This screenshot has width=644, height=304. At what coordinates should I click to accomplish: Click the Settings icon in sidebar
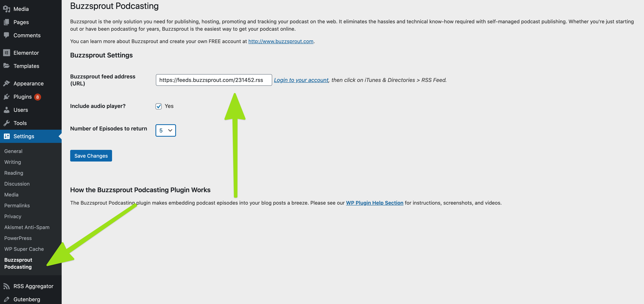coord(7,136)
